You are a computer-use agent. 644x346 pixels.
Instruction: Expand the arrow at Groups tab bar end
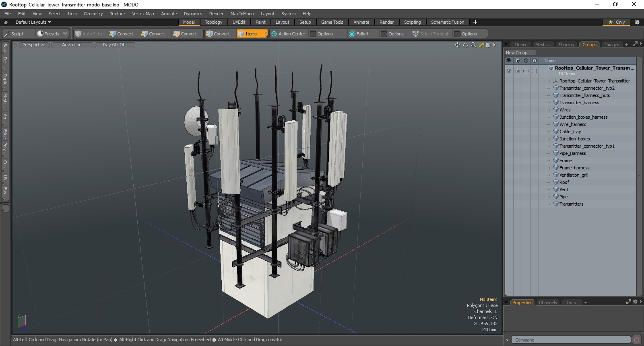(641, 44)
